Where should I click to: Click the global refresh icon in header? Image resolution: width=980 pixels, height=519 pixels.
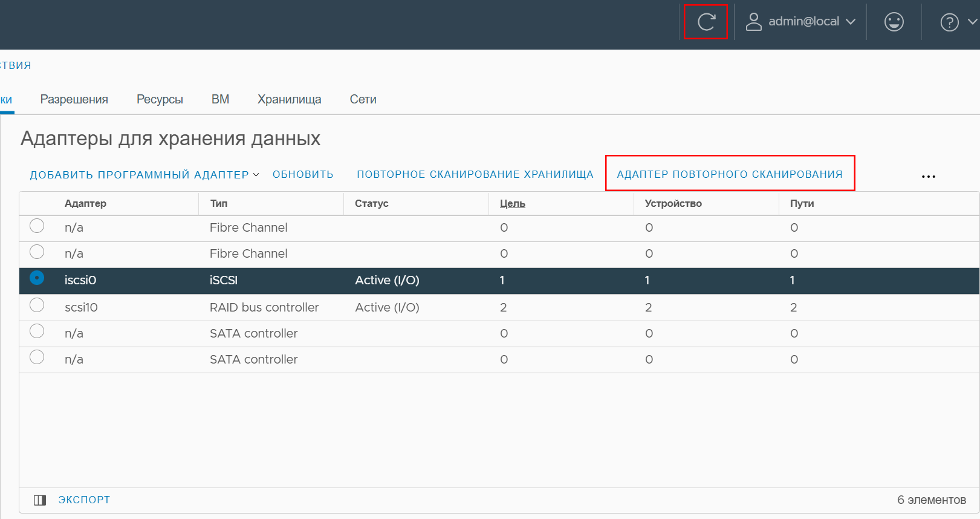706,22
